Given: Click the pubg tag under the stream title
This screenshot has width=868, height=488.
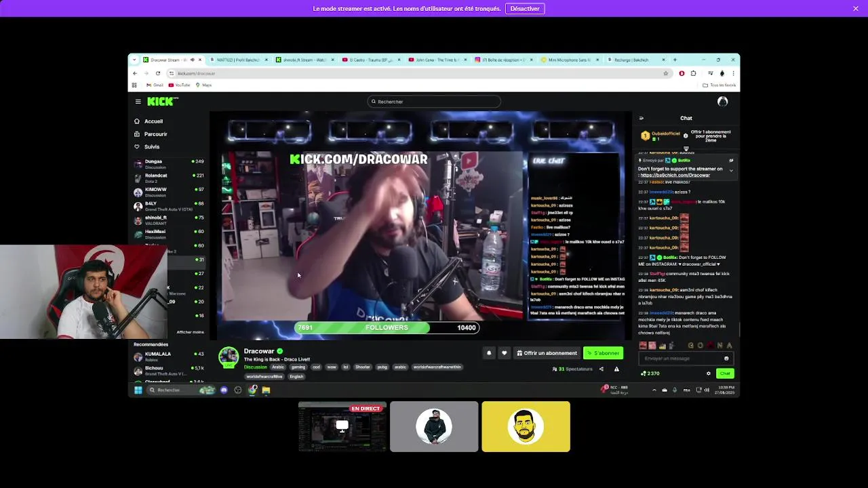Looking at the screenshot, I should (x=382, y=367).
